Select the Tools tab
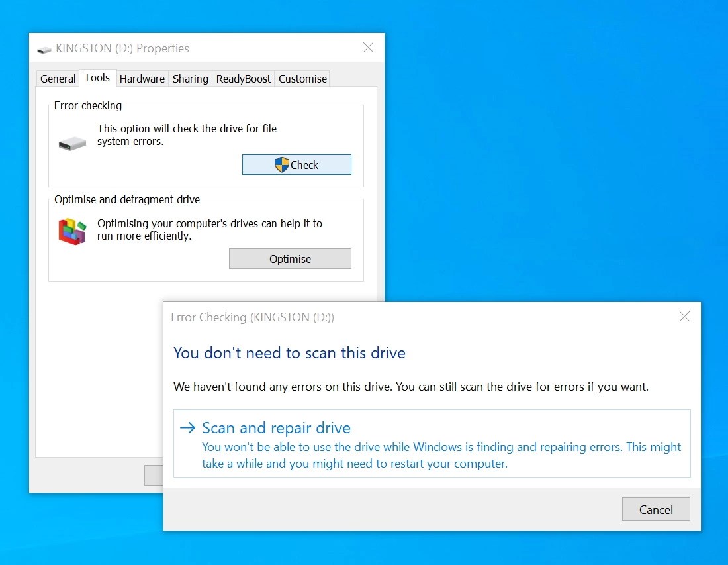 97,77
